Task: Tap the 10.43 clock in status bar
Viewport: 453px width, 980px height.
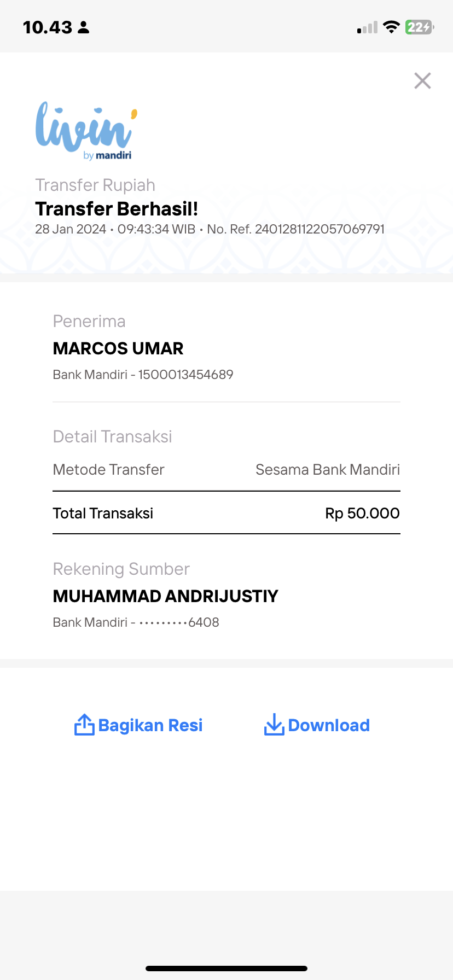Action: click(x=48, y=27)
